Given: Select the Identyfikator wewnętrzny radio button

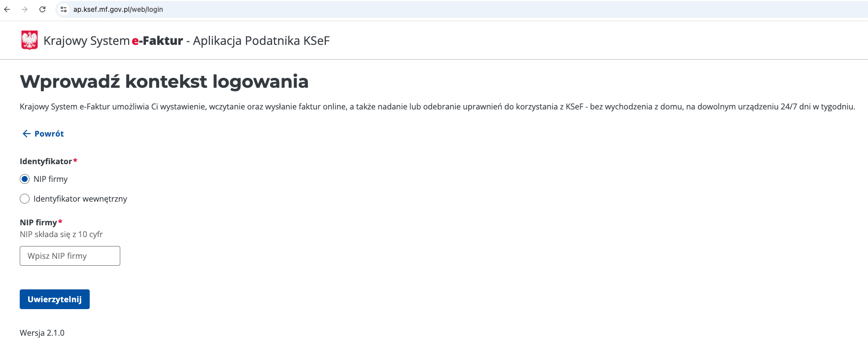Looking at the screenshot, I should click(x=25, y=199).
